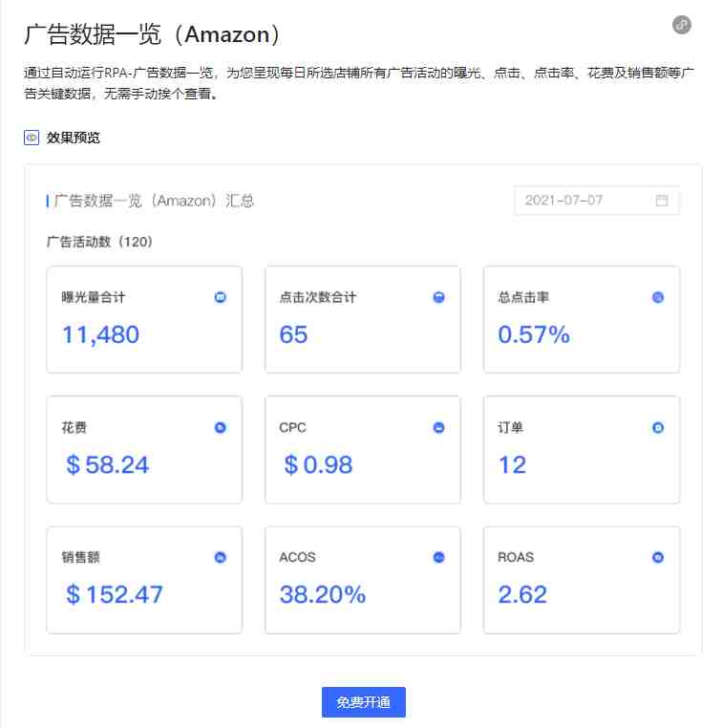Click the 总点击率 card label
The height and width of the screenshot is (728, 722).
(x=523, y=297)
